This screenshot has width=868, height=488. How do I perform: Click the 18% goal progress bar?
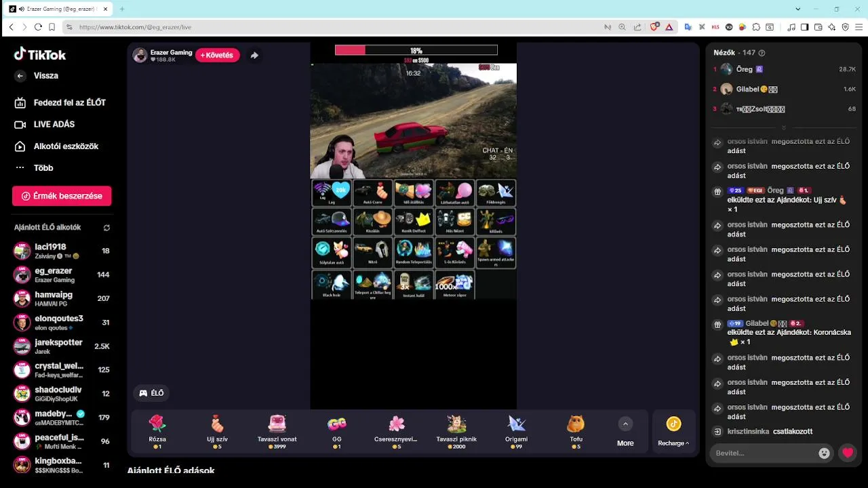[x=416, y=50]
